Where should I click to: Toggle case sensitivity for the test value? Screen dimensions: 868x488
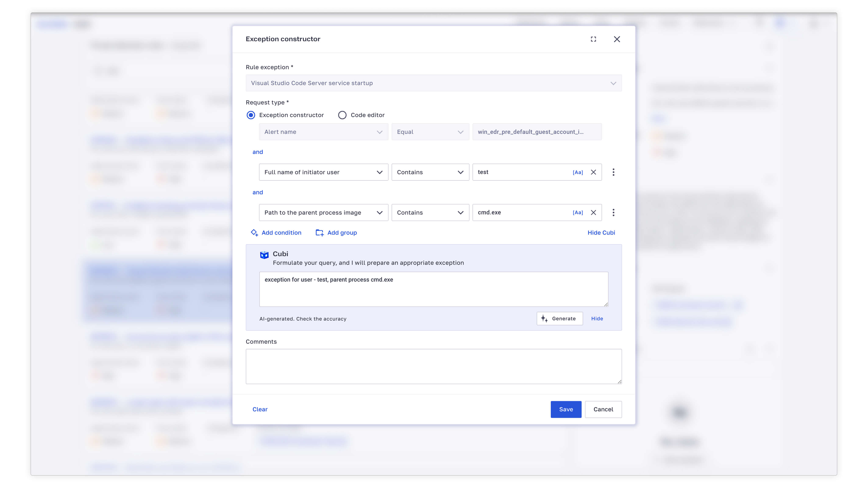(577, 172)
